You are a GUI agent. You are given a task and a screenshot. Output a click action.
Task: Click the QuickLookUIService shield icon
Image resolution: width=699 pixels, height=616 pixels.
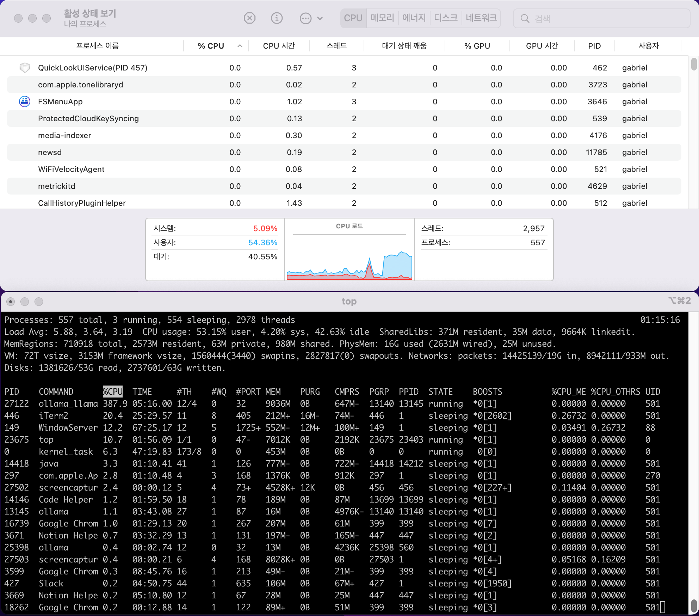24,68
